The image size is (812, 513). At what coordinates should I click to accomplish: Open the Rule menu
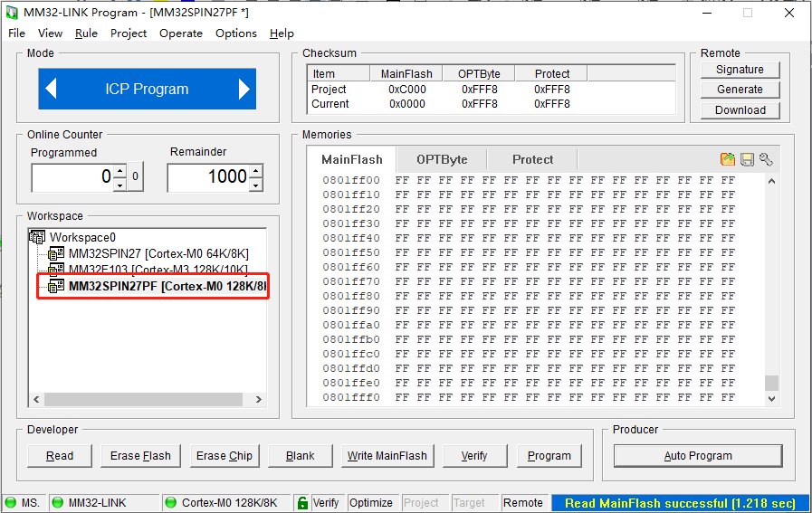[86, 33]
